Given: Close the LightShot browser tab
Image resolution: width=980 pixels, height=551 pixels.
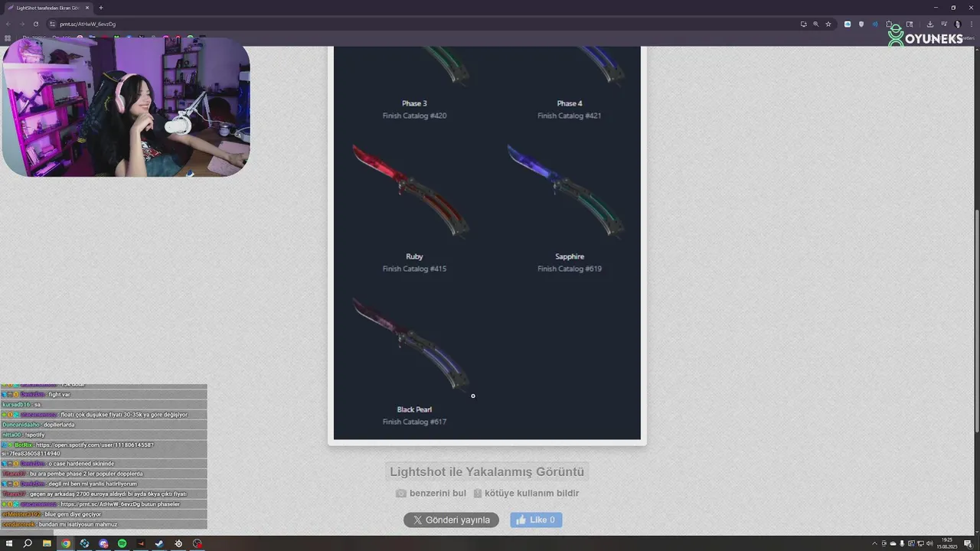Looking at the screenshot, I should [87, 8].
